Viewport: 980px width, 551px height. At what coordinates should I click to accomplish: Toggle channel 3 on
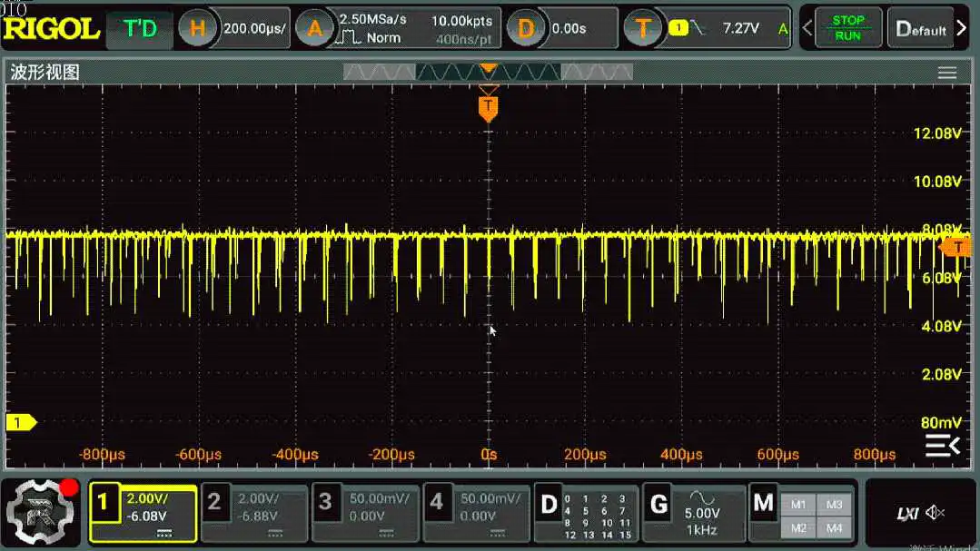[x=326, y=502]
